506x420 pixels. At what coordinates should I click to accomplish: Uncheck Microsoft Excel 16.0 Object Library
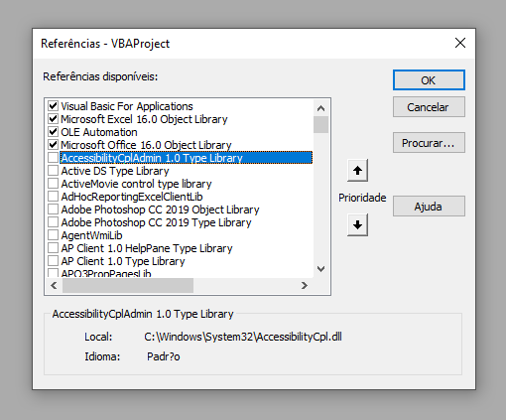click(x=53, y=119)
